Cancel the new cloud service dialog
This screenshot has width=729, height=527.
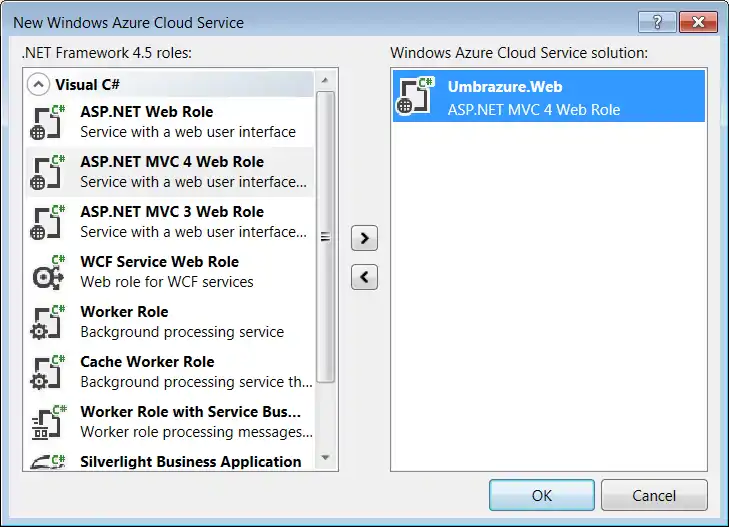pos(654,495)
